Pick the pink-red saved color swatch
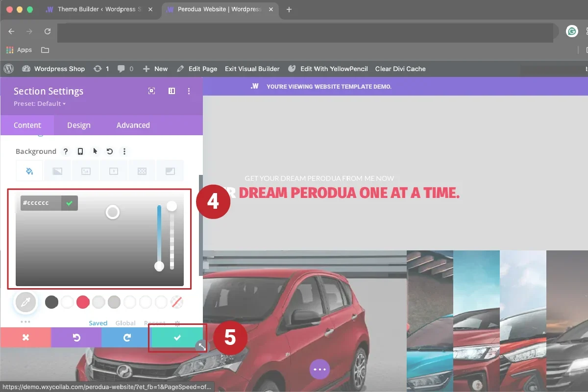The image size is (588, 392). point(83,302)
